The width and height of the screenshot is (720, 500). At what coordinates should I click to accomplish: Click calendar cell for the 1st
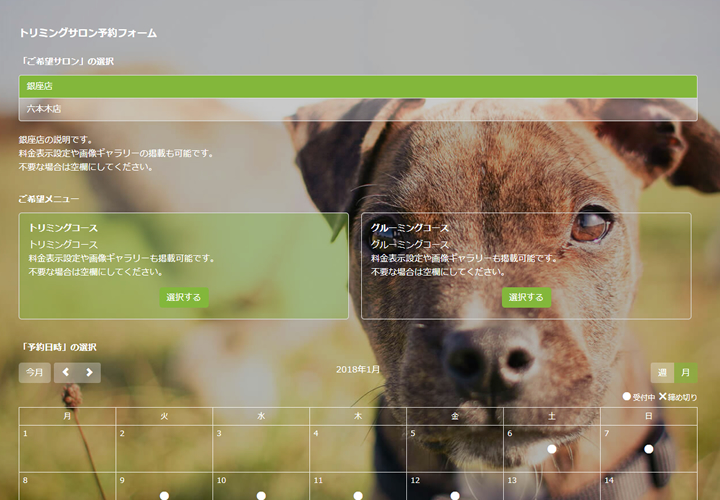point(67,448)
